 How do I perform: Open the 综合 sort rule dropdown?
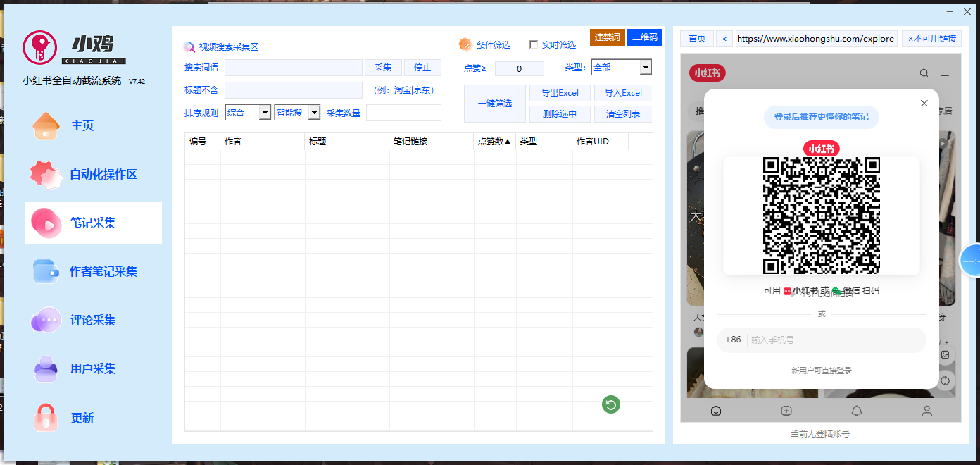coord(265,113)
